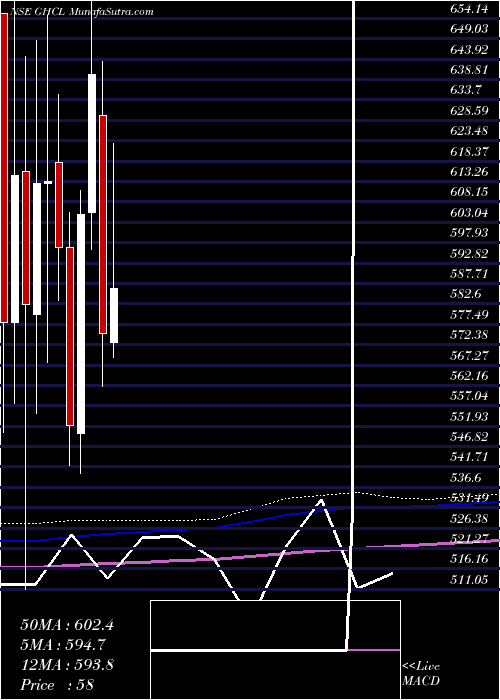Click the 557.04 price axis label

470,397
